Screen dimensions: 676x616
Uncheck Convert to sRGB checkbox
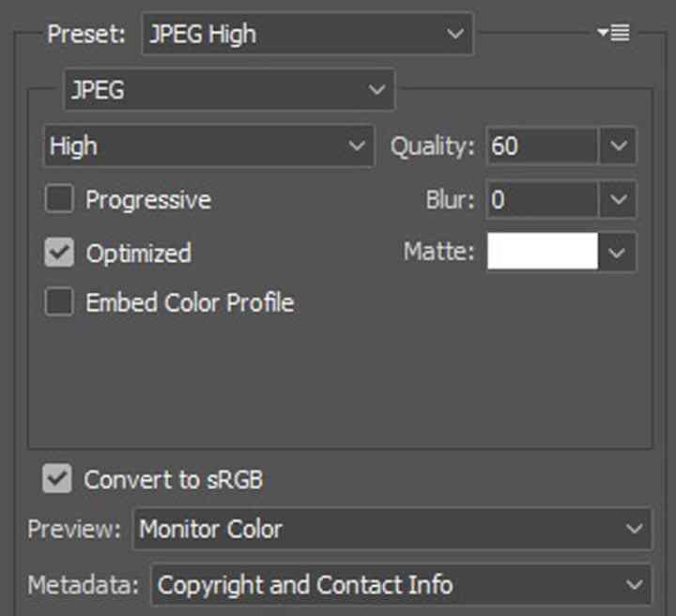[57, 478]
